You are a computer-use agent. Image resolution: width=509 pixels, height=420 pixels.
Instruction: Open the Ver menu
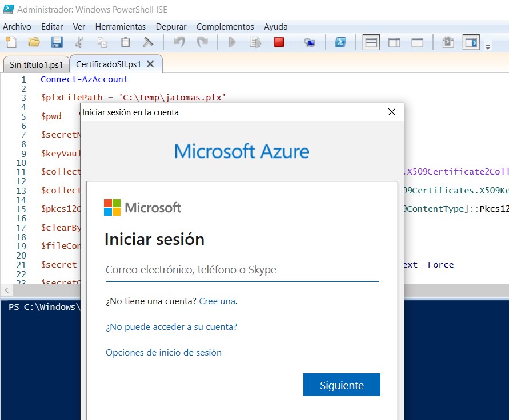pos(79,27)
